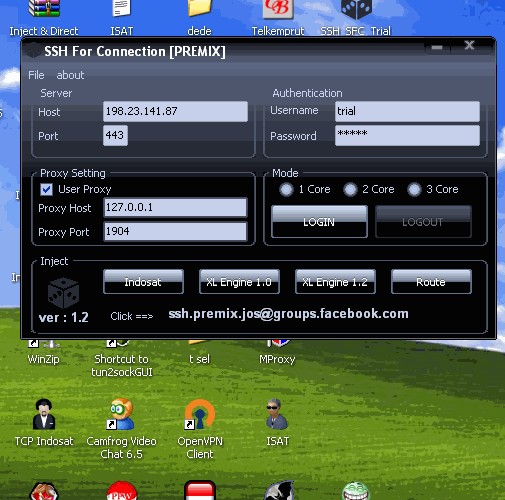
Task: Open the red PFW desktop icon
Action: pyautogui.click(x=122, y=491)
